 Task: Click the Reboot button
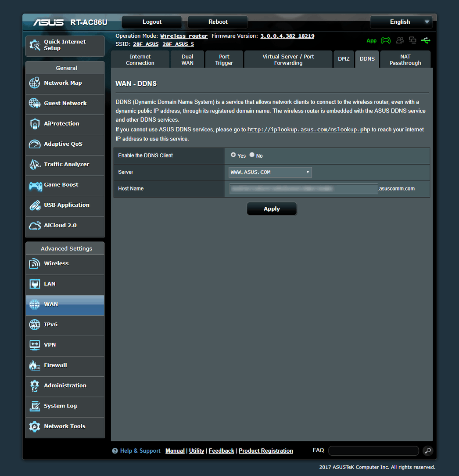[x=218, y=22]
